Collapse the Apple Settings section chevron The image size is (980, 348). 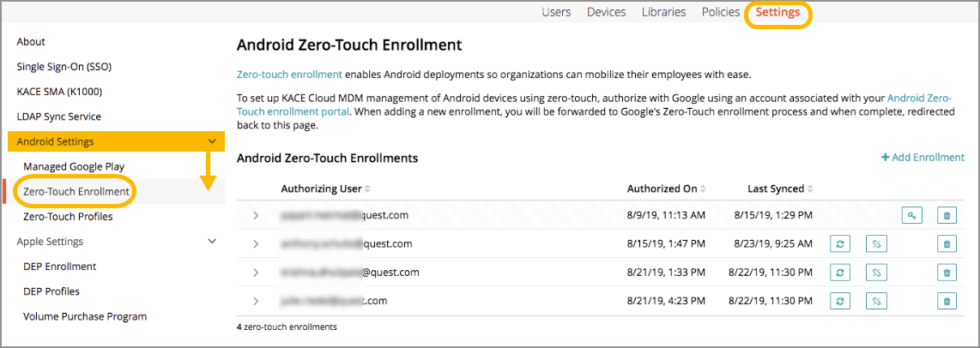(212, 242)
